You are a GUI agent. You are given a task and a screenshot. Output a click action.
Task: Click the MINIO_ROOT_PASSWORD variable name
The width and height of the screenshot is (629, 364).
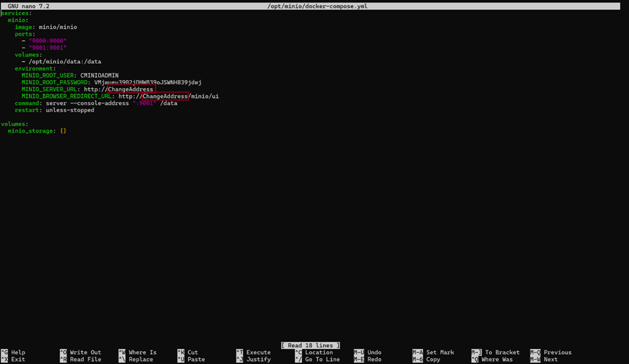point(54,82)
